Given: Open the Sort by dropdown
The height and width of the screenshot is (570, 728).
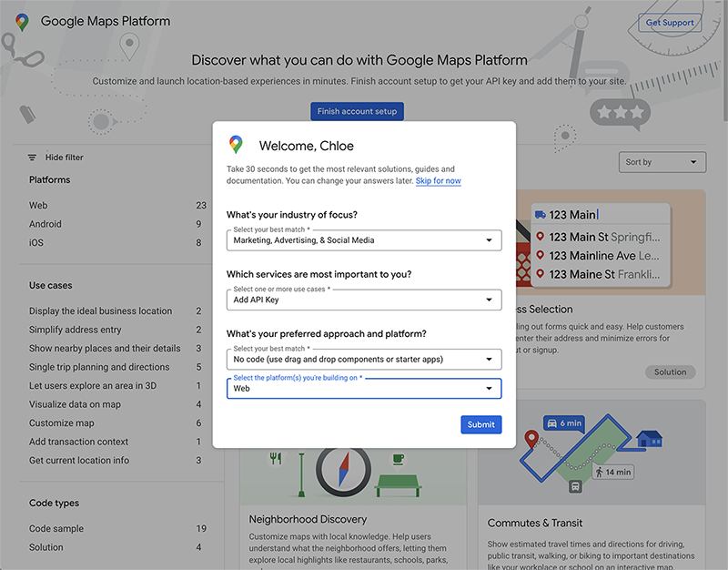Looking at the screenshot, I should click(x=662, y=162).
